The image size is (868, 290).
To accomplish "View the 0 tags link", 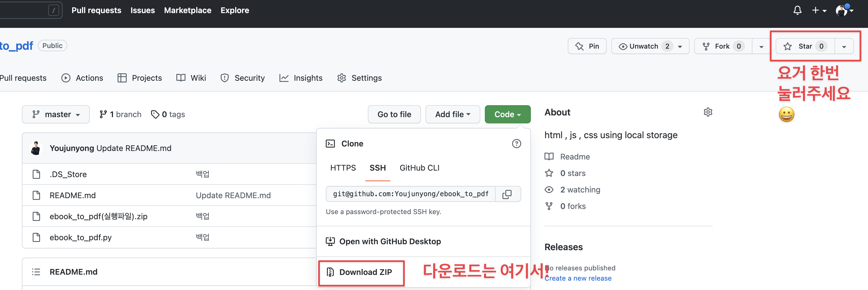I will tap(168, 114).
